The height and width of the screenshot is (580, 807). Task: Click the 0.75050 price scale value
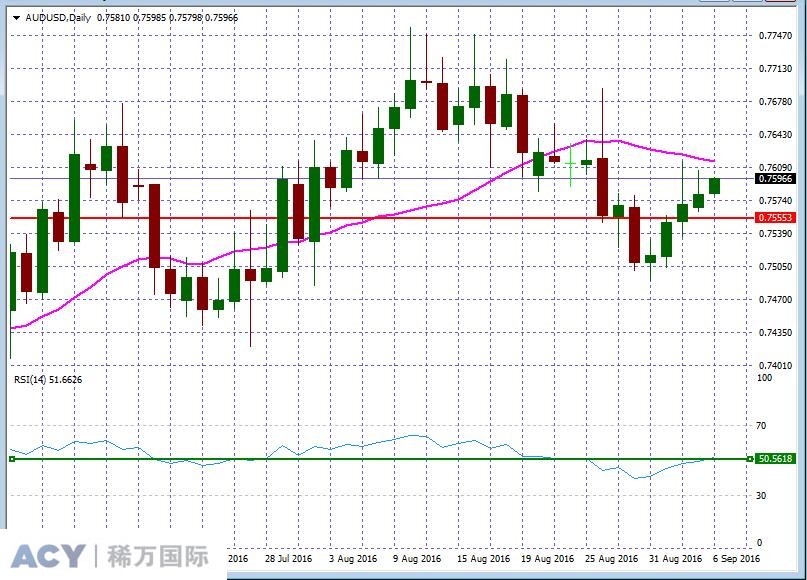(x=776, y=267)
